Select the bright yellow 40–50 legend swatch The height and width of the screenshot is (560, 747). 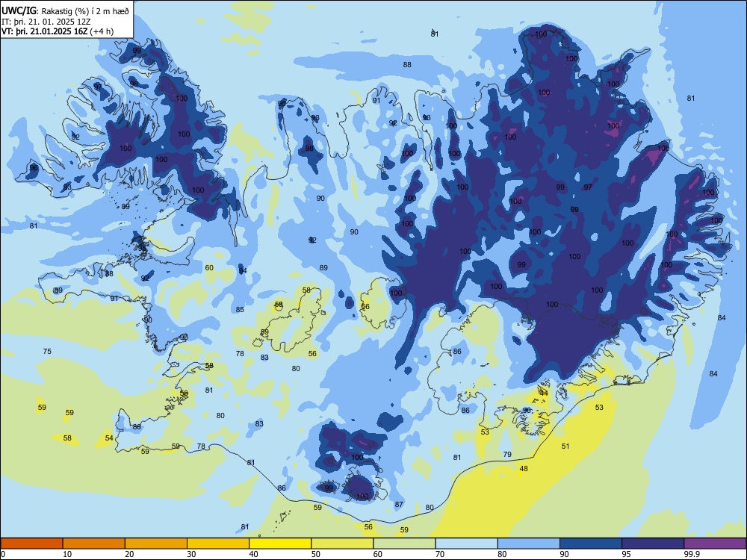pos(280,544)
